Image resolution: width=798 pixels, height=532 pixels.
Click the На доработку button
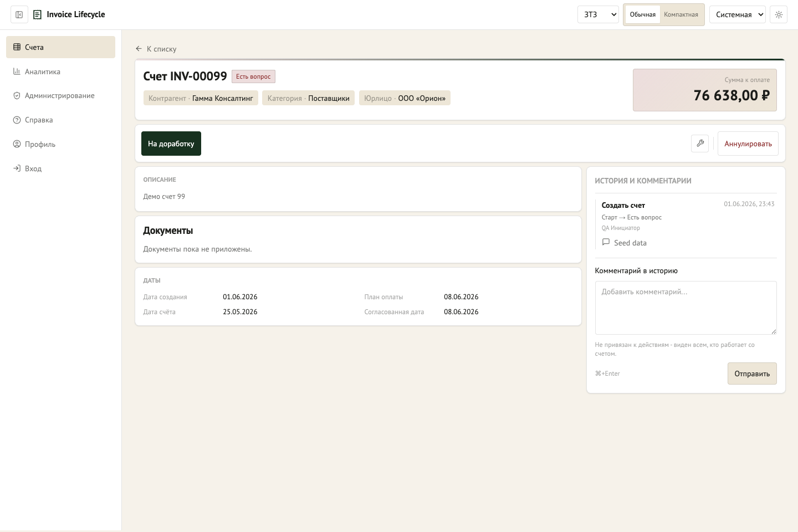point(171,144)
